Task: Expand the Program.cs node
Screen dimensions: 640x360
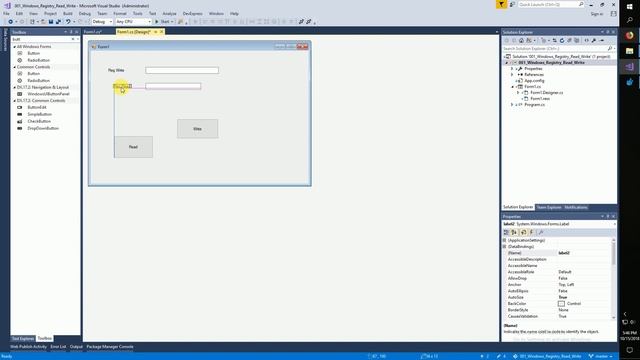Action: pos(512,105)
